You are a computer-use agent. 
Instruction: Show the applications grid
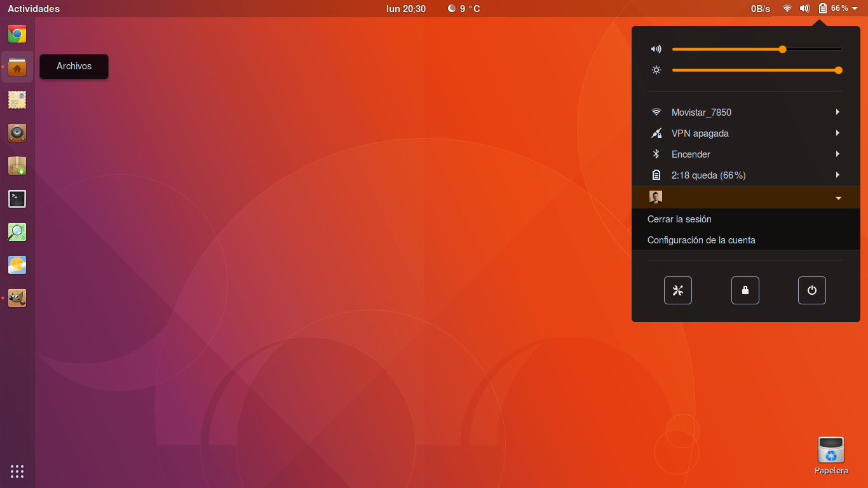coord(17,471)
